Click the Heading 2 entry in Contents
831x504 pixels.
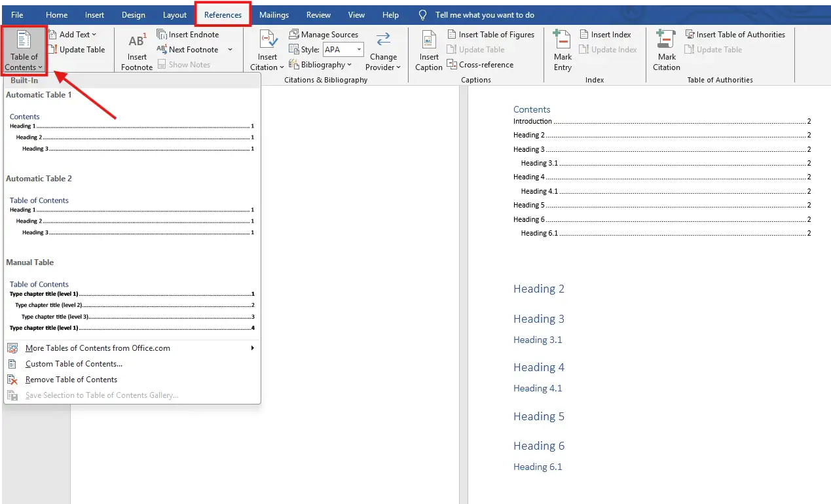[x=662, y=135]
